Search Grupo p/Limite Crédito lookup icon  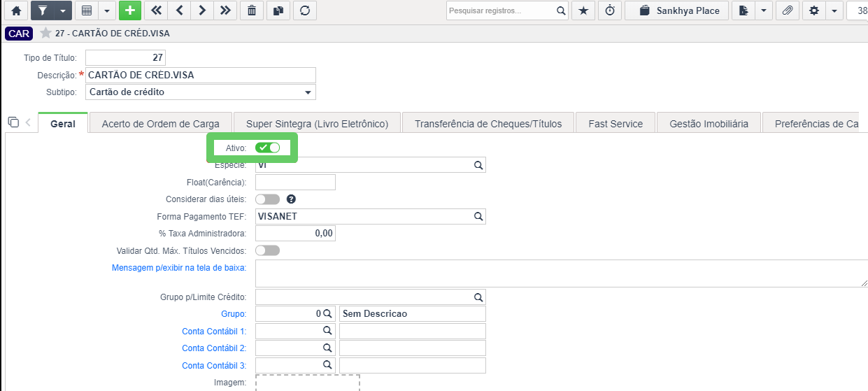click(x=478, y=297)
